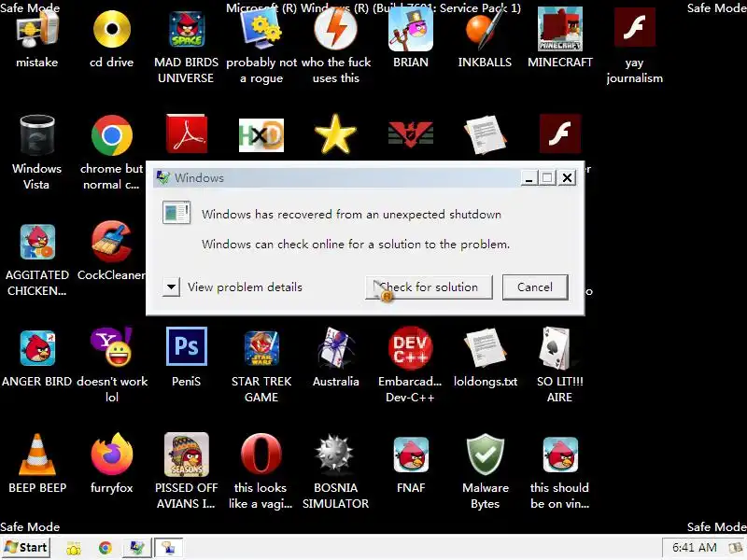
Task: Open the 'Windows Vista' recycle bin icon
Action: tap(37, 135)
